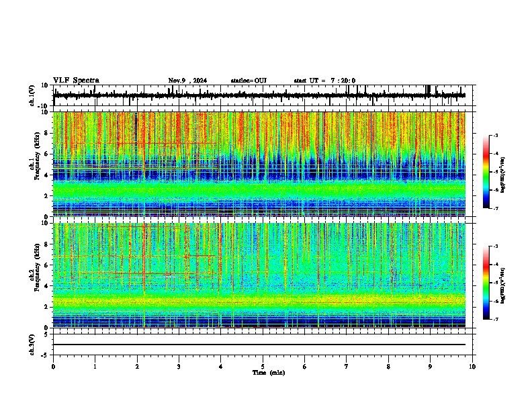Viewport: 532px width, 411px height.
Task: Click inside the ch.1 spectrogram panel
Action: pos(259,164)
